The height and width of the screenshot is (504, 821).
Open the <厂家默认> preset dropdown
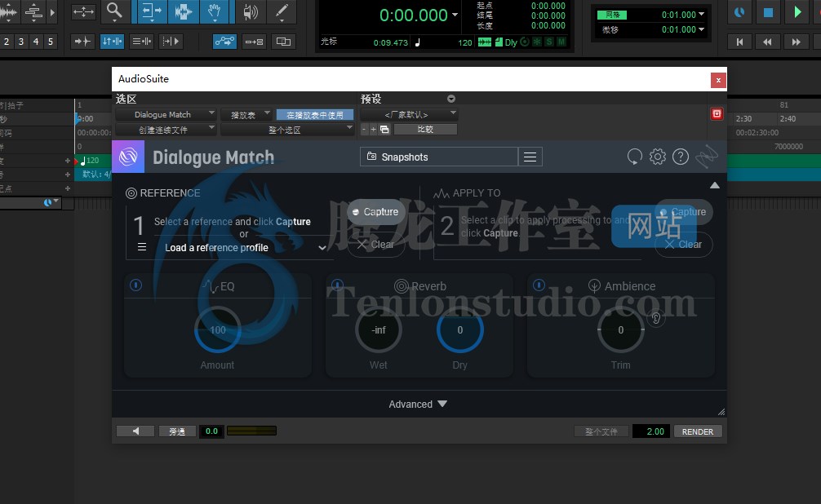pyautogui.click(x=409, y=114)
